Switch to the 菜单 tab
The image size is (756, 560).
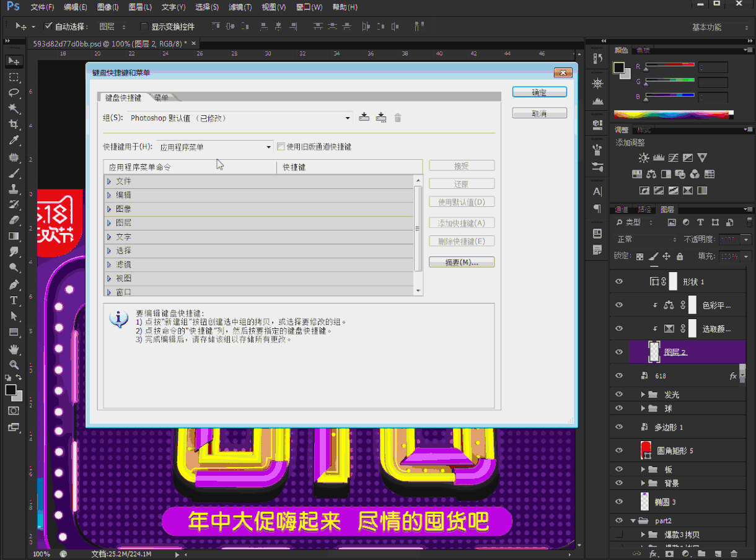pyautogui.click(x=162, y=98)
